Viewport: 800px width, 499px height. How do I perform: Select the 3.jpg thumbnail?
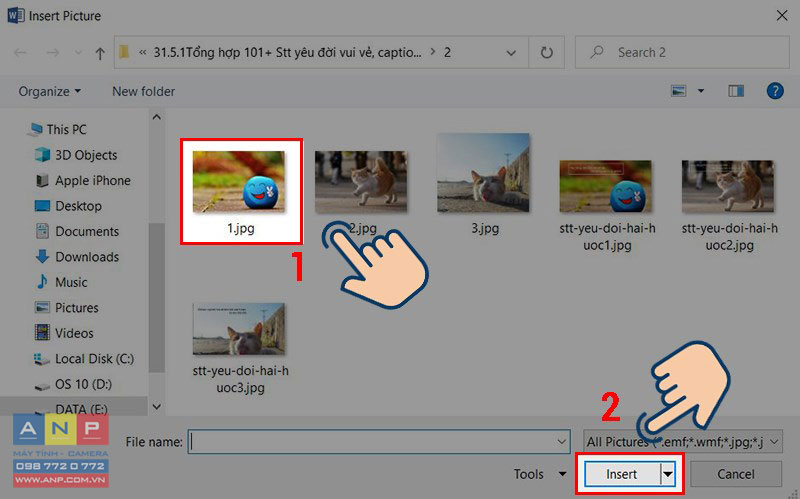tap(483, 173)
